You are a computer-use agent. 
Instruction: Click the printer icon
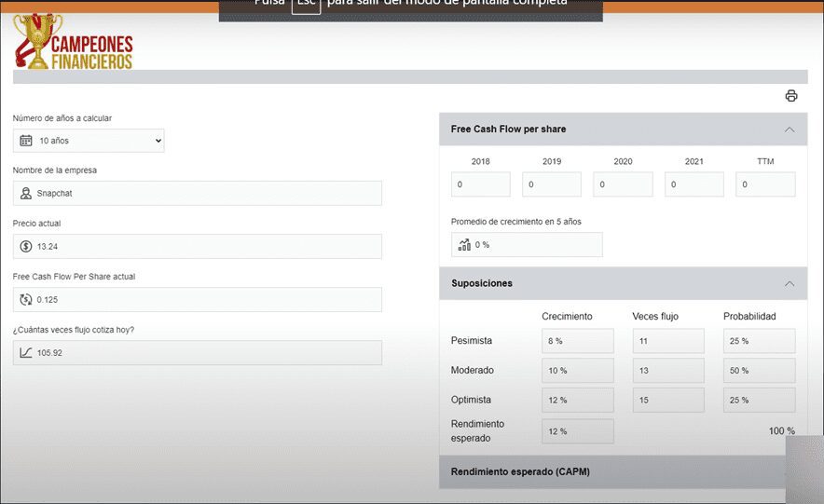point(791,96)
